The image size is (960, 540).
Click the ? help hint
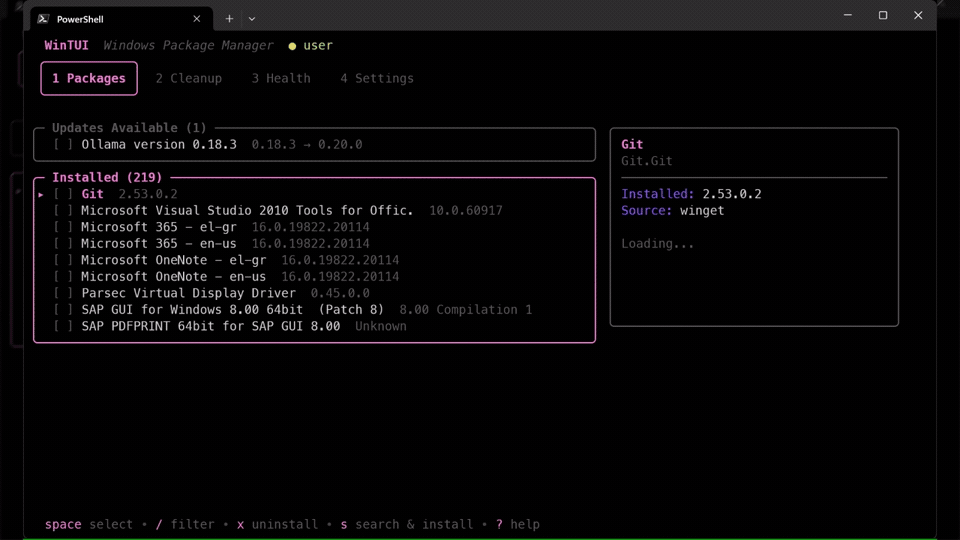tap(518, 525)
